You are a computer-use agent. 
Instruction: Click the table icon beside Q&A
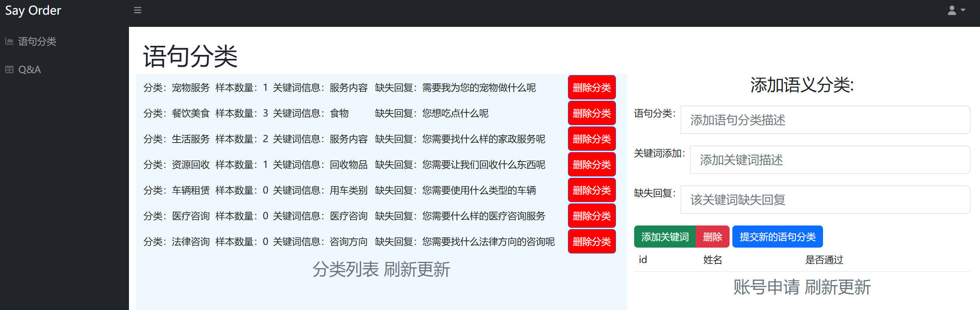(9, 70)
